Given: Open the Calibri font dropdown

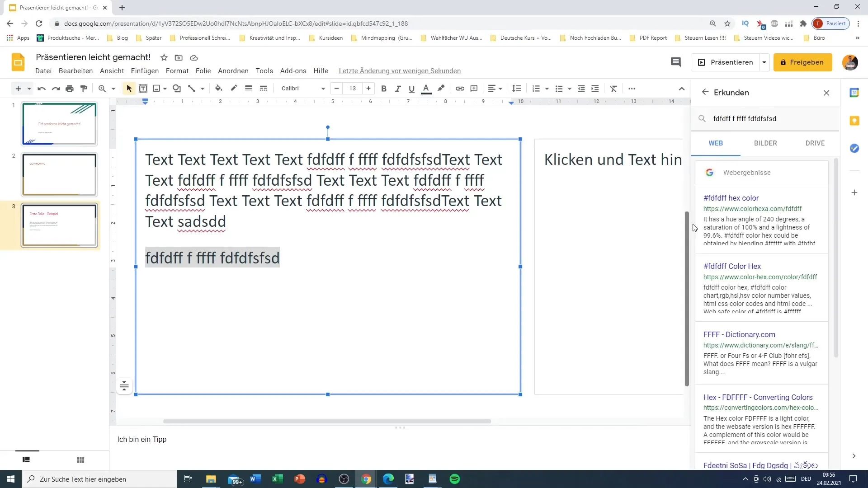Looking at the screenshot, I should tap(303, 89).
